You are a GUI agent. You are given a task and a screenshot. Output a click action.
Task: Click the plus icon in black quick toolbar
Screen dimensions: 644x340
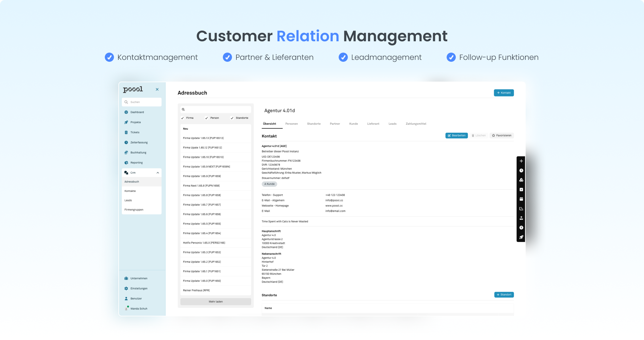click(521, 161)
